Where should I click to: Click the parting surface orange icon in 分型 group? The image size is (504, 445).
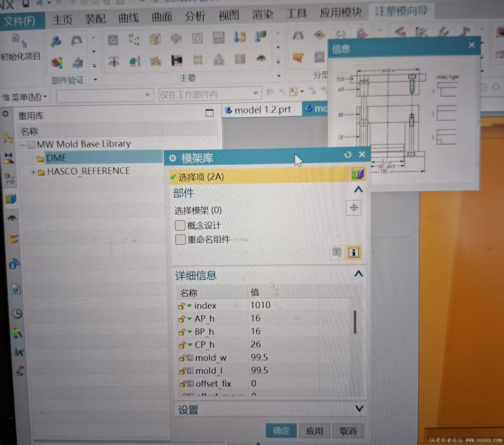tap(298, 58)
